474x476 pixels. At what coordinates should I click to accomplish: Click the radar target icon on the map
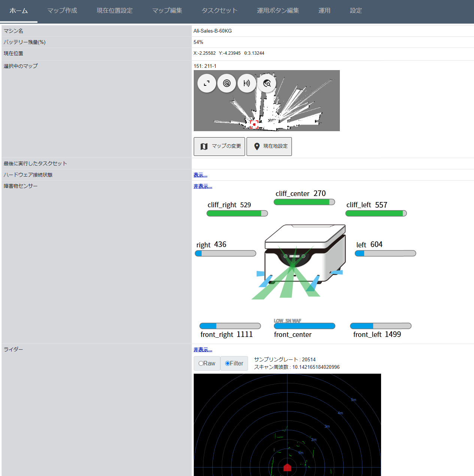pos(227,83)
